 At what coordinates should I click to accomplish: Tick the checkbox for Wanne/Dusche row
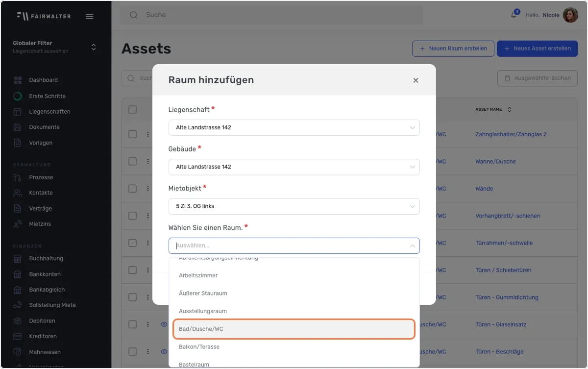[132, 161]
